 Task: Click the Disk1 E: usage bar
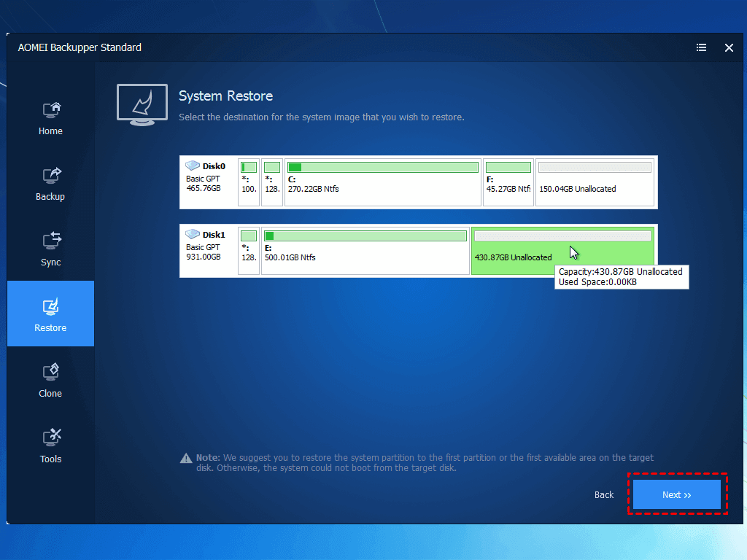pos(365,236)
